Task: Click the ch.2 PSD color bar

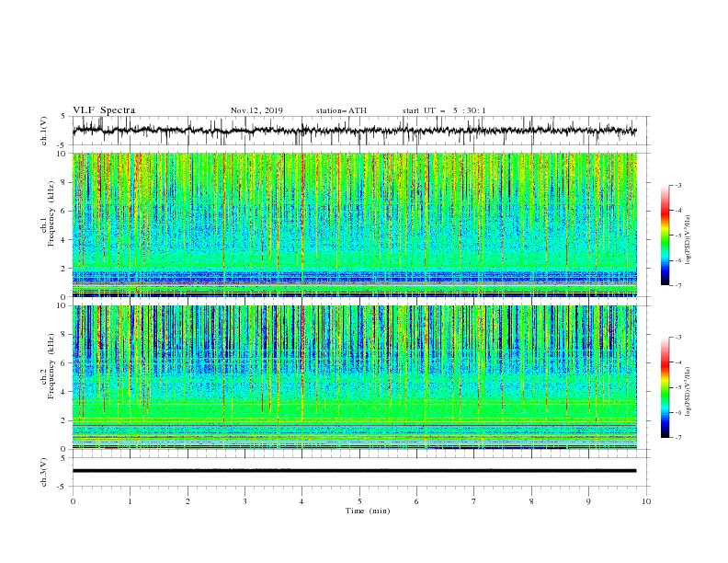Action: [665, 387]
